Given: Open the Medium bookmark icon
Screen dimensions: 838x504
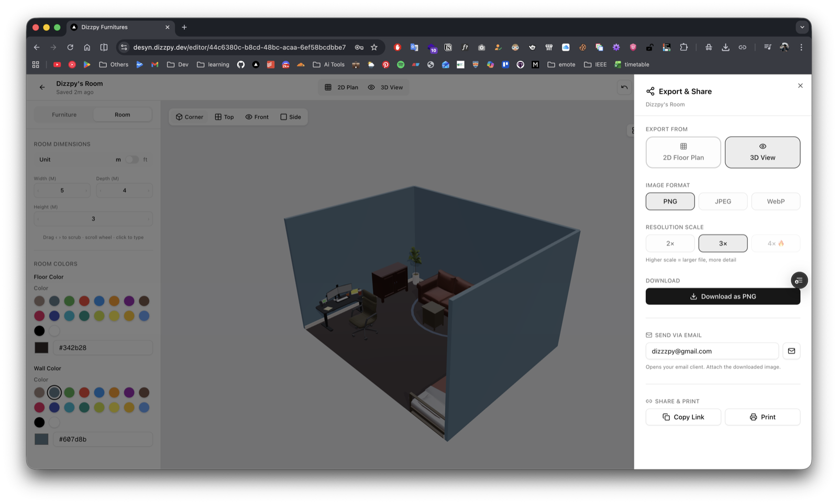Looking at the screenshot, I should 535,64.
